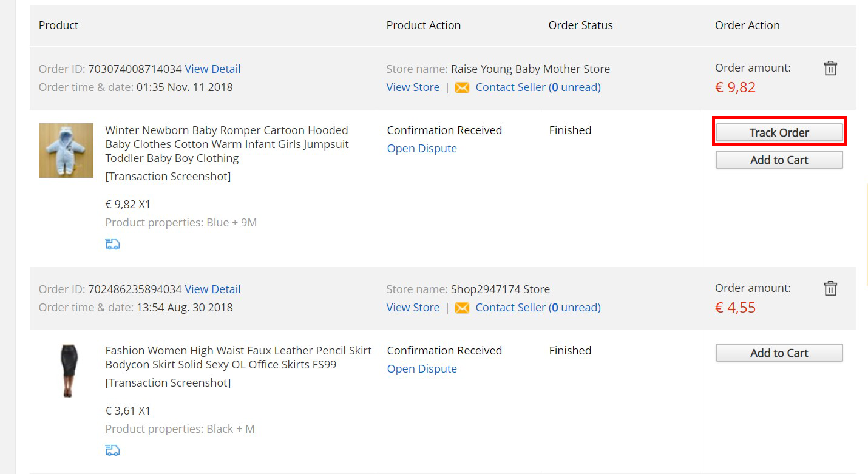Click the envelope icon for Raise Young Baby store

click(x=462, y=87)
